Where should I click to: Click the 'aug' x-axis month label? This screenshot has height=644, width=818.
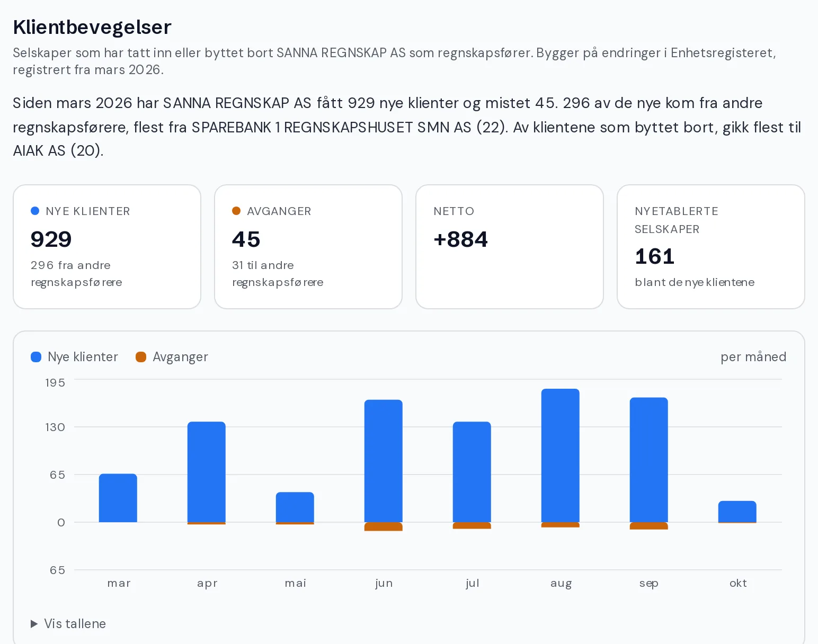(x=561, y=584)
